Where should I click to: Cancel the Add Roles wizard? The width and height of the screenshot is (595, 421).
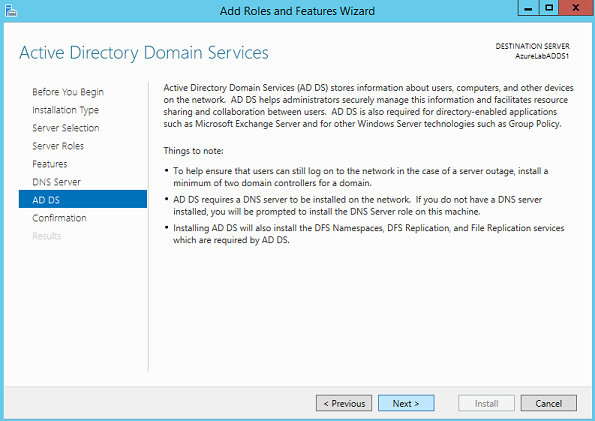pos(549,403)
